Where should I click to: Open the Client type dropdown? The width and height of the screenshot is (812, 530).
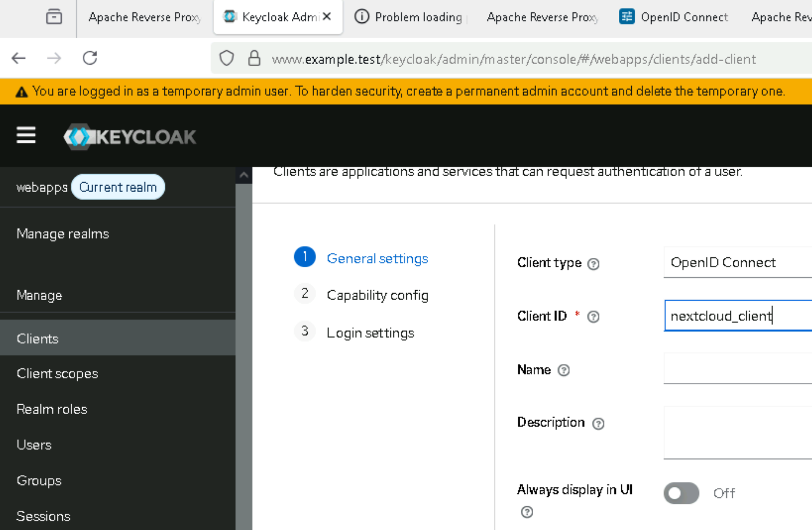738,263
